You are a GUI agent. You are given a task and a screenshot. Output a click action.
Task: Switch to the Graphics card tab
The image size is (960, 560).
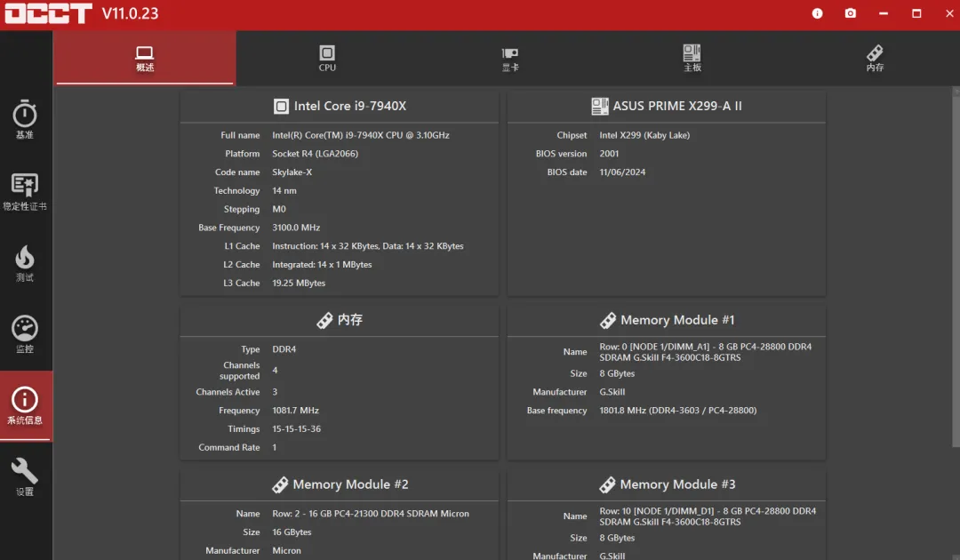click(x=509, y=58)
